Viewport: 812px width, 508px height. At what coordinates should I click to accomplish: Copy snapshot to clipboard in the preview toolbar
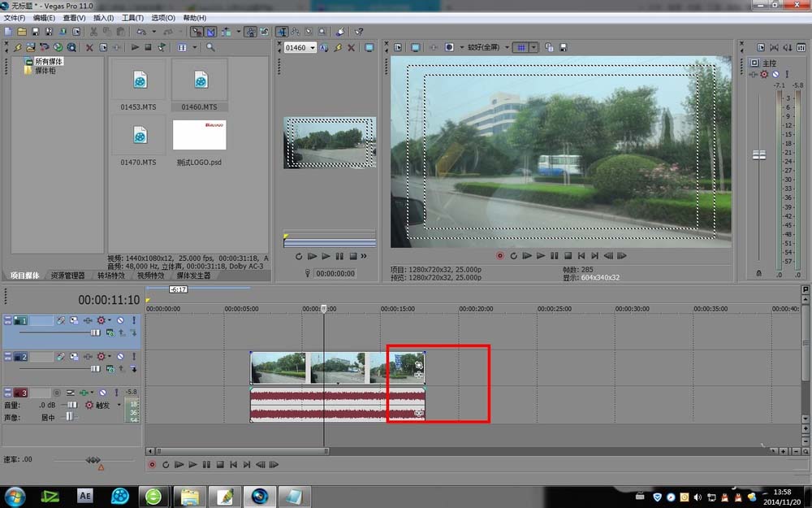(549, 47)
